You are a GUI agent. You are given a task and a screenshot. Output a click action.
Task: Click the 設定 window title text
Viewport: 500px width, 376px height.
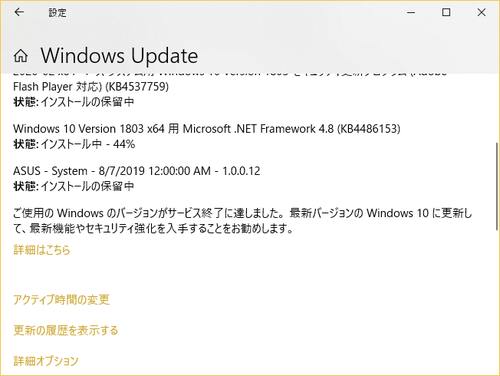(57, 13)
